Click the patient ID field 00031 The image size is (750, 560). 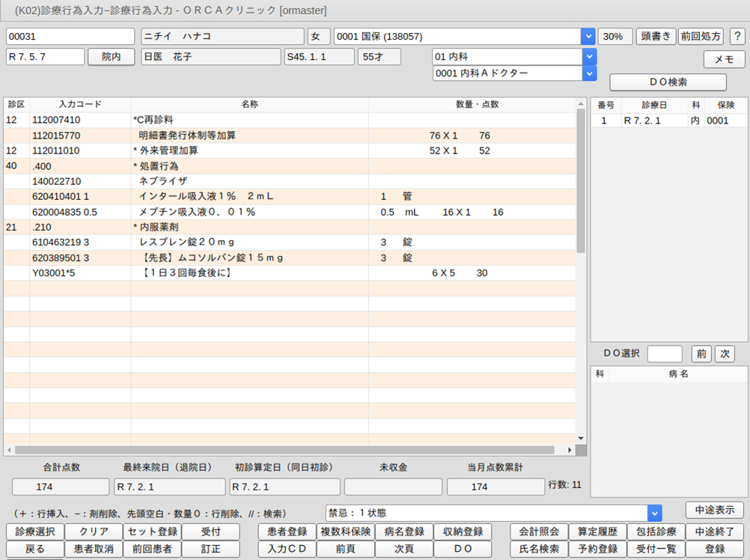[x=71, y=37]
